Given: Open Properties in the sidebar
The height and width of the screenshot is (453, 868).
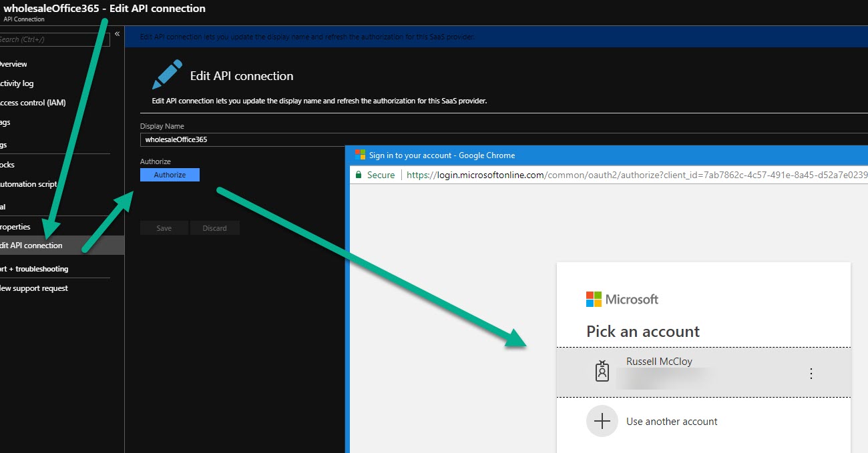Looking at the screenshot, I should (x=15, y=227).
